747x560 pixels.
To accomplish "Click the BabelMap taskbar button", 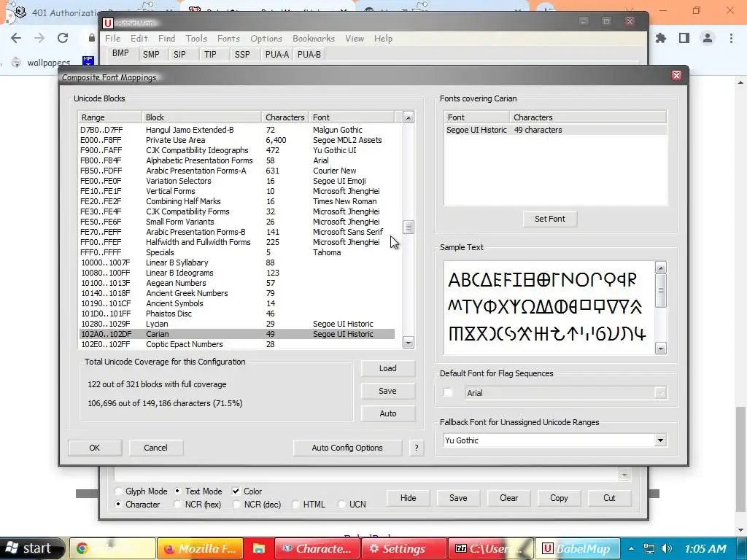I will [x=578, y=548].
